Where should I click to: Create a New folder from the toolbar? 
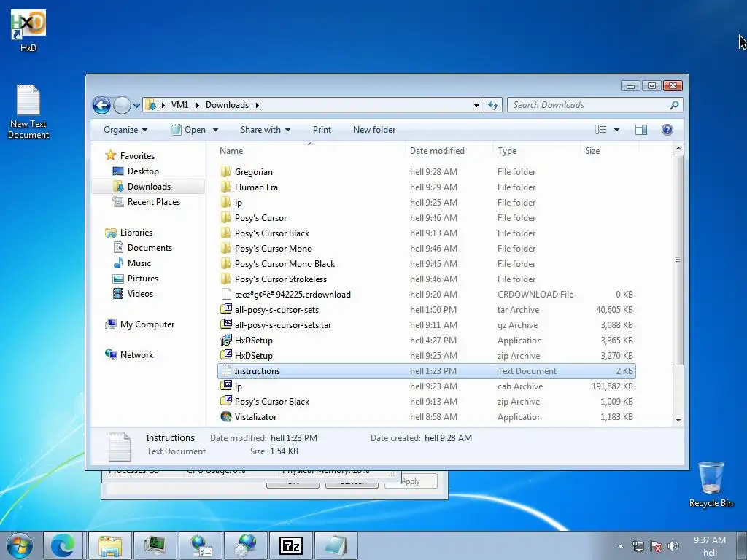pyautogui.click(x=374, y=130)
